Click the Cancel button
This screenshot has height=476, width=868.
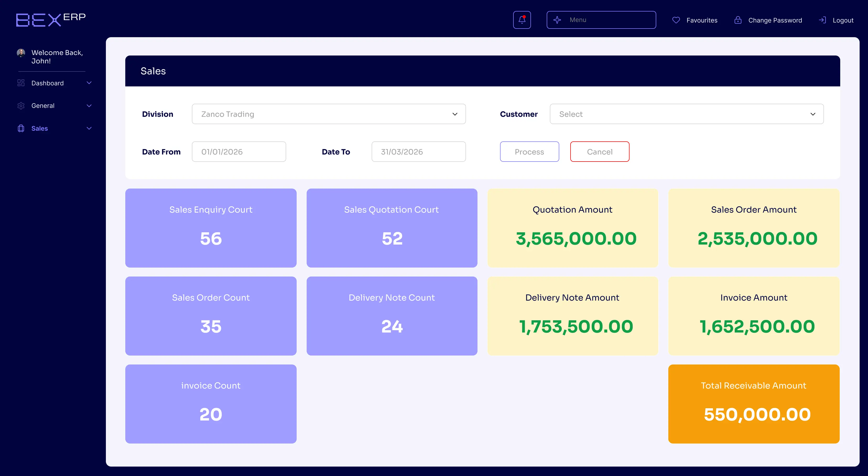pos(599,152)
